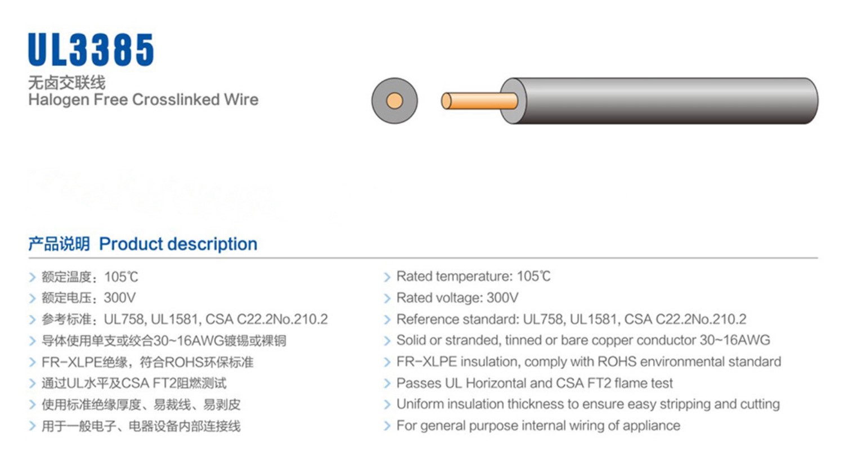The height and width of the screenshot is (461, 868).
Task: Click the chevron beside English 'Rated temperature: 105℃'
Action: pos(387,277)
